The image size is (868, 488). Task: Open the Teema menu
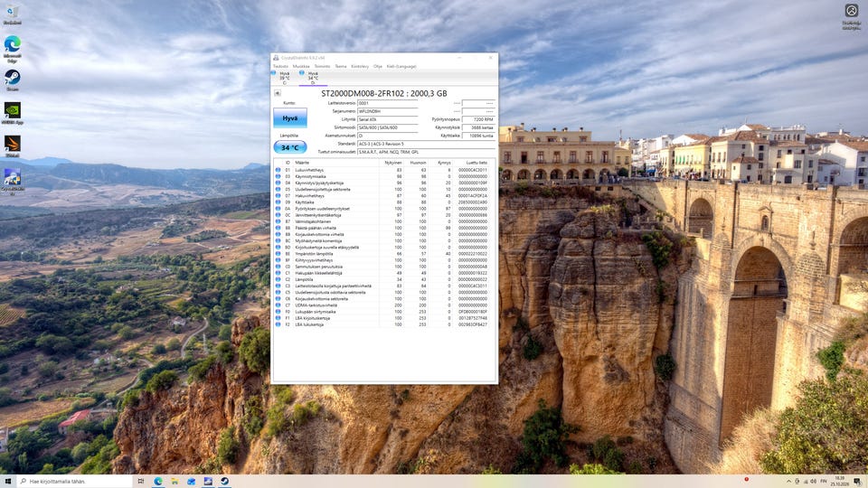point(341,66)
